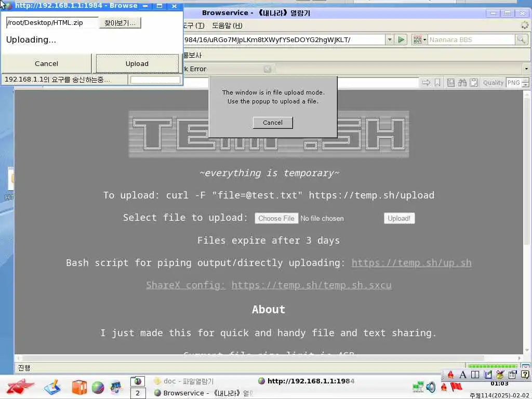Click the forward arrow icon in Browservice toolbar

tap(426, 83)
